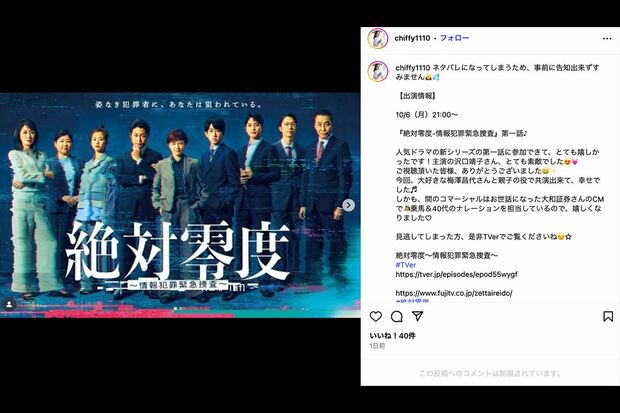Open the tver.jp episode URL
Image resolution: width=620 pixels, height=413 pixels.
tap(456, 274)
